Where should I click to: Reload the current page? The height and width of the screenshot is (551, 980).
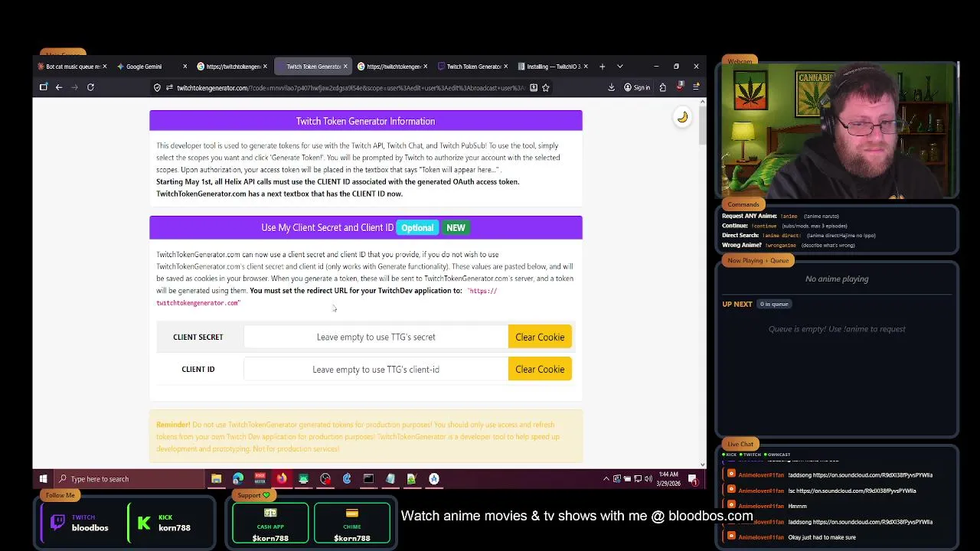[90, 87]
